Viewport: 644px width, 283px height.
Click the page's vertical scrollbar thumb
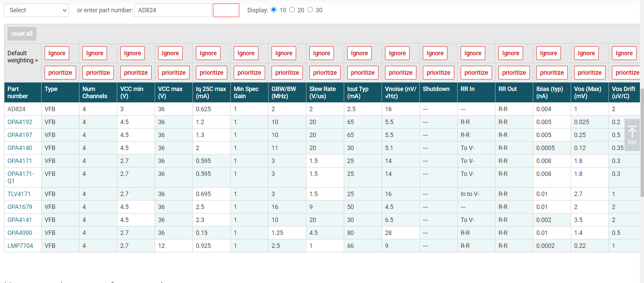pos(642,143)
